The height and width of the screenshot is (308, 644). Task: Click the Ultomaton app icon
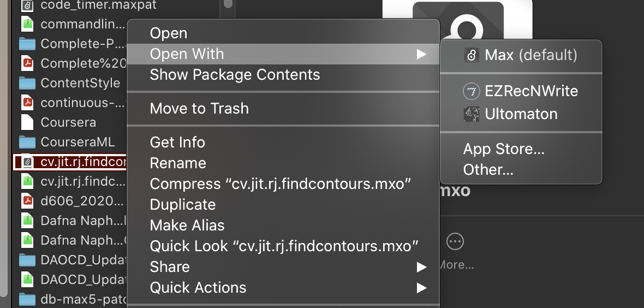[x=471, y=114]
